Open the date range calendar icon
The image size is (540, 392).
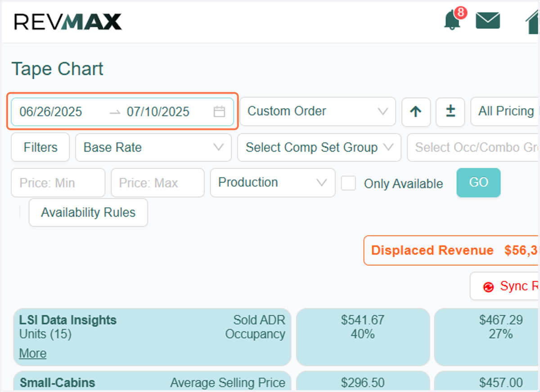(219, 111)
